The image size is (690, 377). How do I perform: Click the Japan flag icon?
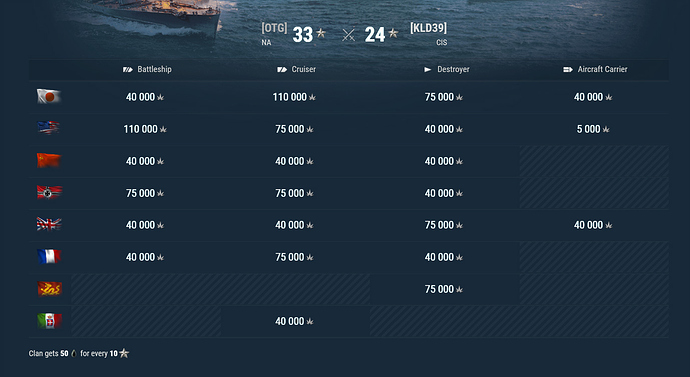click(x=49, y=96)
